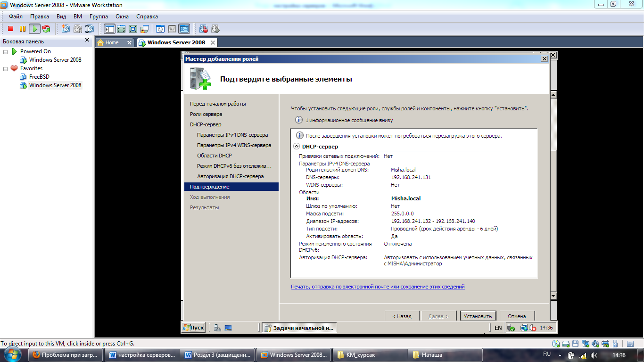Go back with the Назад button
Viewport: 644px width, 362px height.
pyautogui.click(x=402, y=316)
